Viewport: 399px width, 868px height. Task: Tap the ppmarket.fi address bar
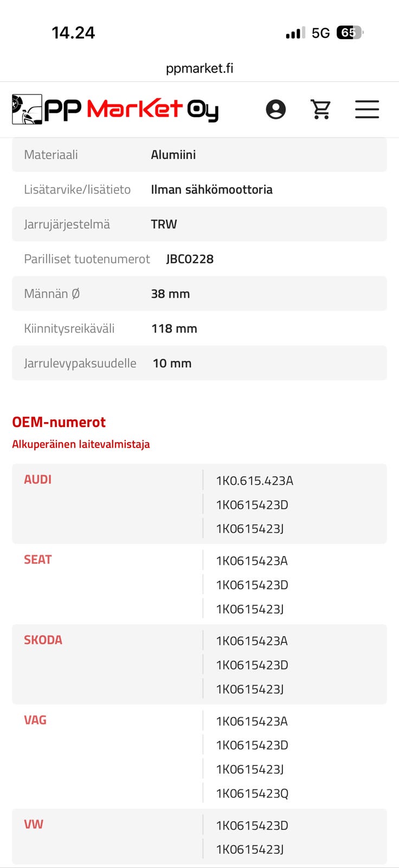[200, 68]
